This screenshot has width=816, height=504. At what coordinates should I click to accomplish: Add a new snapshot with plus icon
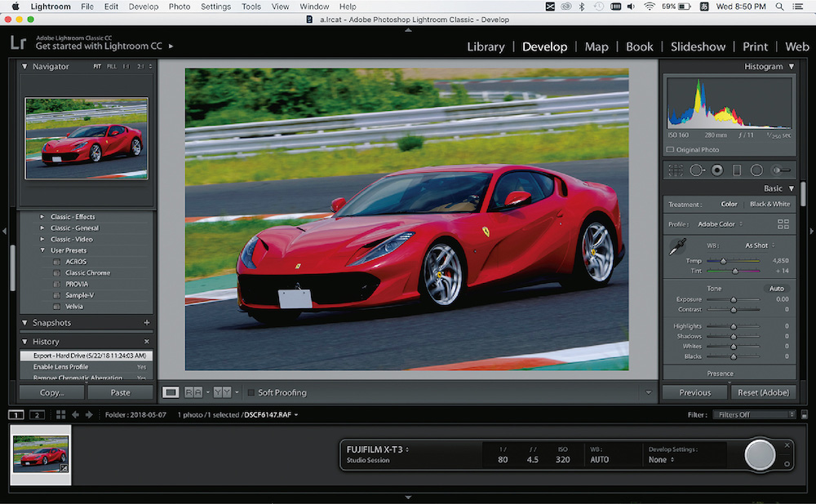(147, 323)
